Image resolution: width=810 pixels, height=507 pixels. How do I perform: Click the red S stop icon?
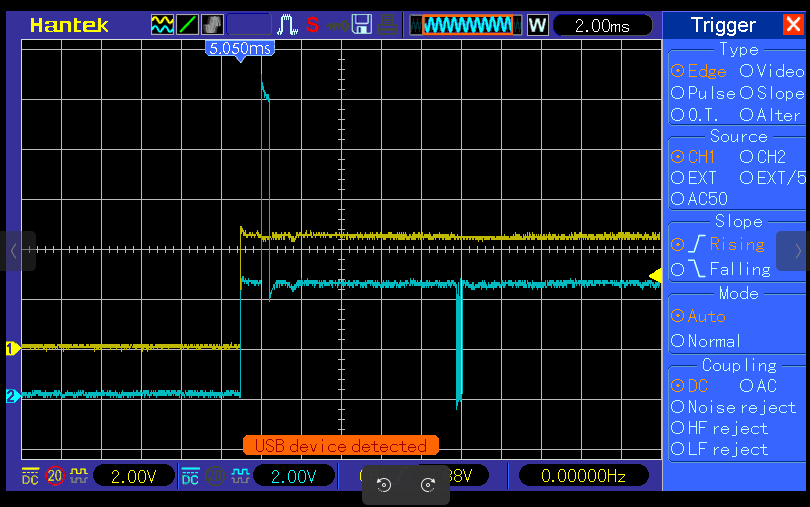pyautogui.click(x=313, y=25)
